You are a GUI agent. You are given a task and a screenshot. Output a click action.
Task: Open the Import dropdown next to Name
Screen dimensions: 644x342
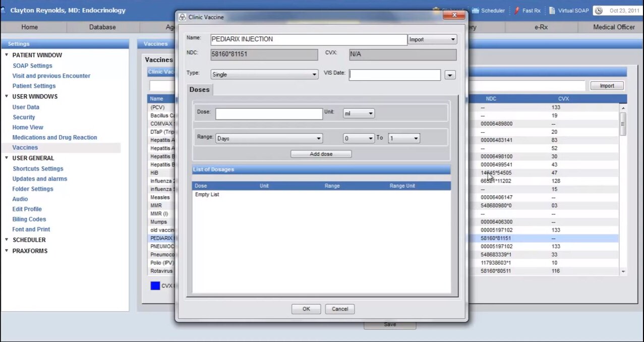point(432,39)
